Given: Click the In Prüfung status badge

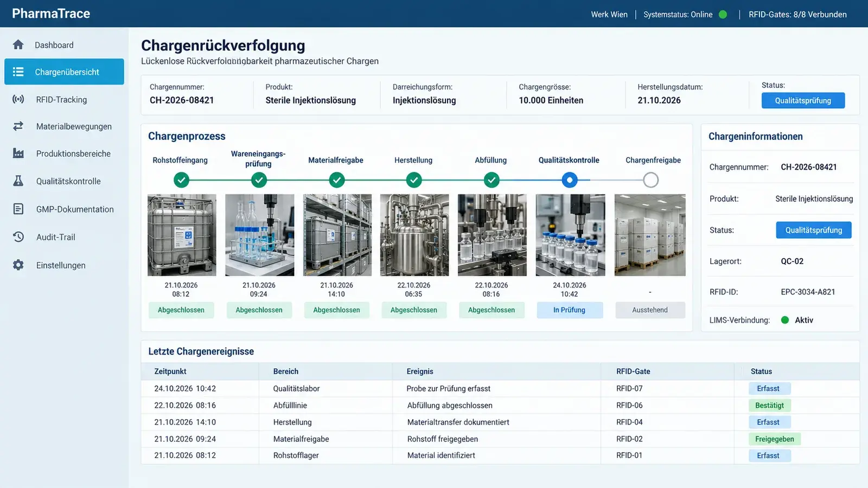Looking at the screenshot, I should pos(570,310).
